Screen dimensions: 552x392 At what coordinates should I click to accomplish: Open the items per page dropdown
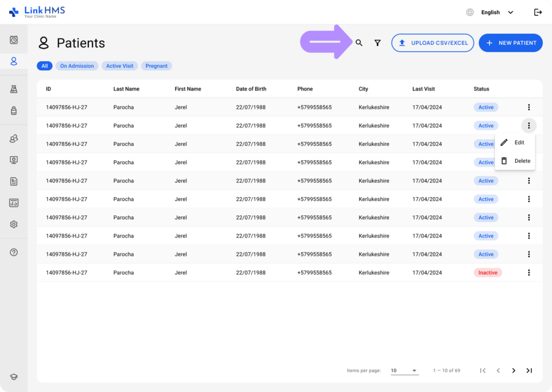click(x=404, y=370)
